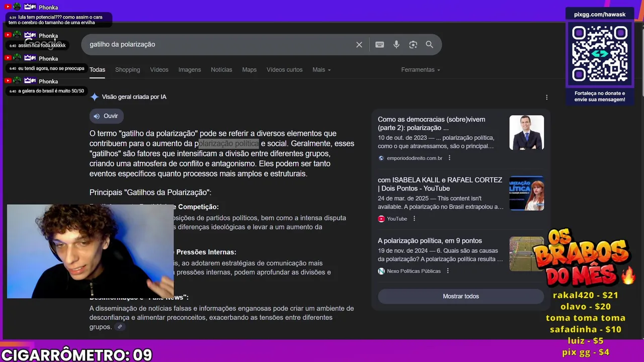Open the on-screen keyboard icon in the search bar
The image size is (644, 362).
[380, 45]
